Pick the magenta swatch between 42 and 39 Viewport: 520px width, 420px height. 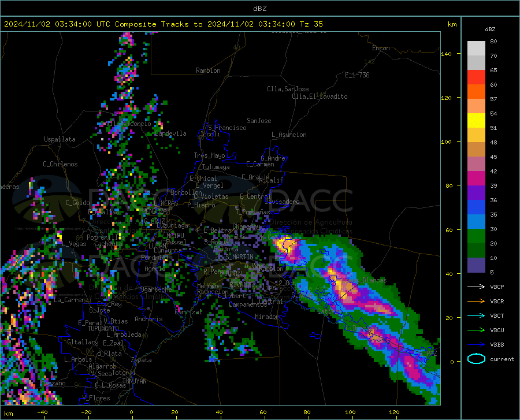tap(476, 179)
